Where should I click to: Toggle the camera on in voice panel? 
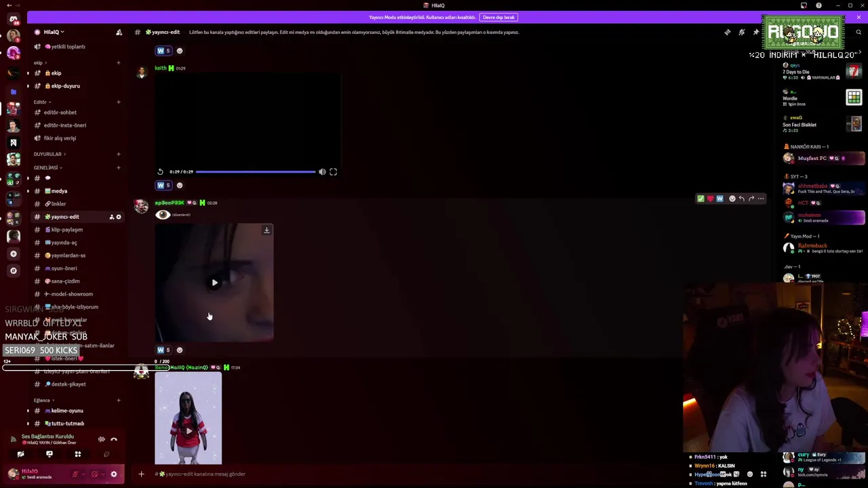point(20,454)
